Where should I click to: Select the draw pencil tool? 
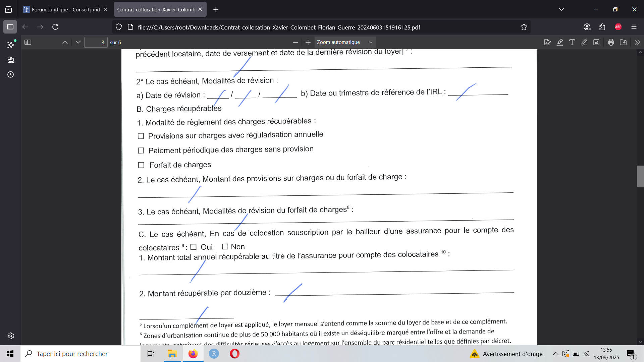click(x=584, y=42)
